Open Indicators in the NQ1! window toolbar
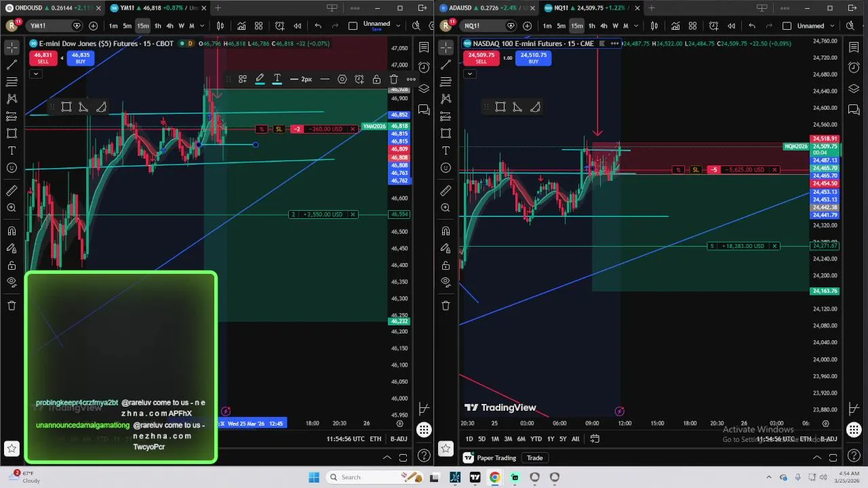 pos(675,26)
